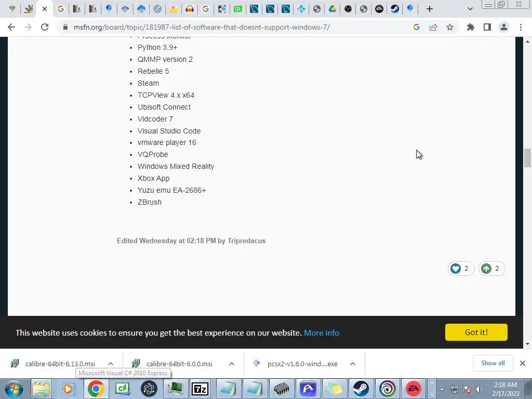Switch to the Steam tab
This screenshot has height=399, width=532.
coord(395,9)
